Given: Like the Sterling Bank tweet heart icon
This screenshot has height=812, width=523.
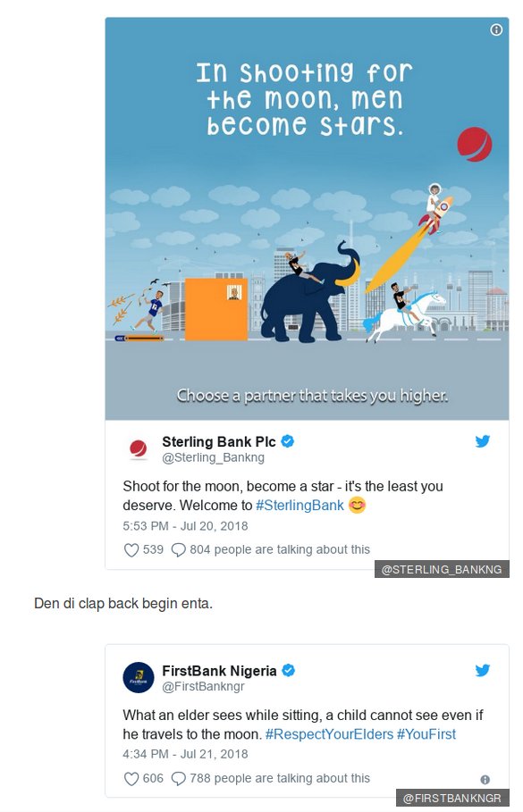Looking at the screenshot, I should pos(131,550).
